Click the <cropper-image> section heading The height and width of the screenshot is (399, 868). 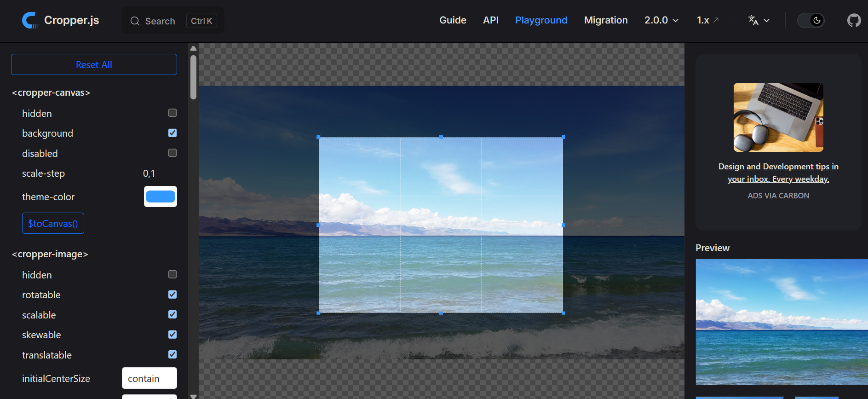click(50, 254)
